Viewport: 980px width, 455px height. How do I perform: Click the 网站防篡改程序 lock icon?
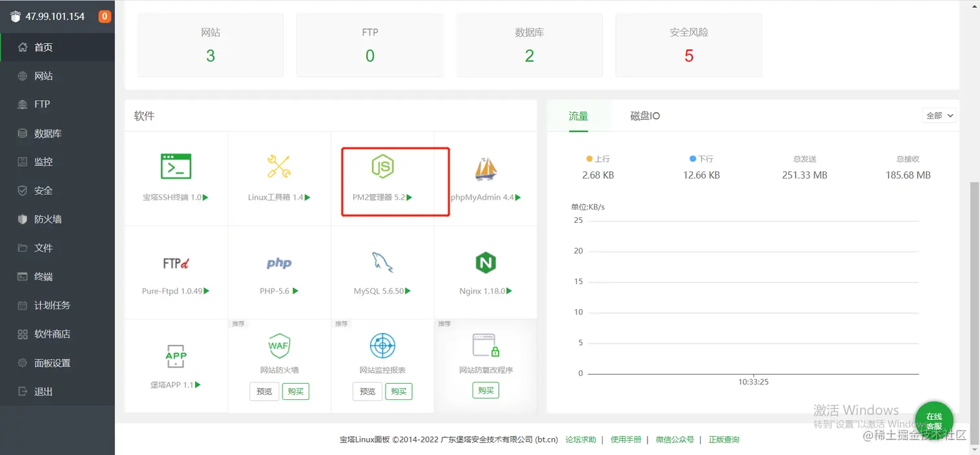click(485, 345)
